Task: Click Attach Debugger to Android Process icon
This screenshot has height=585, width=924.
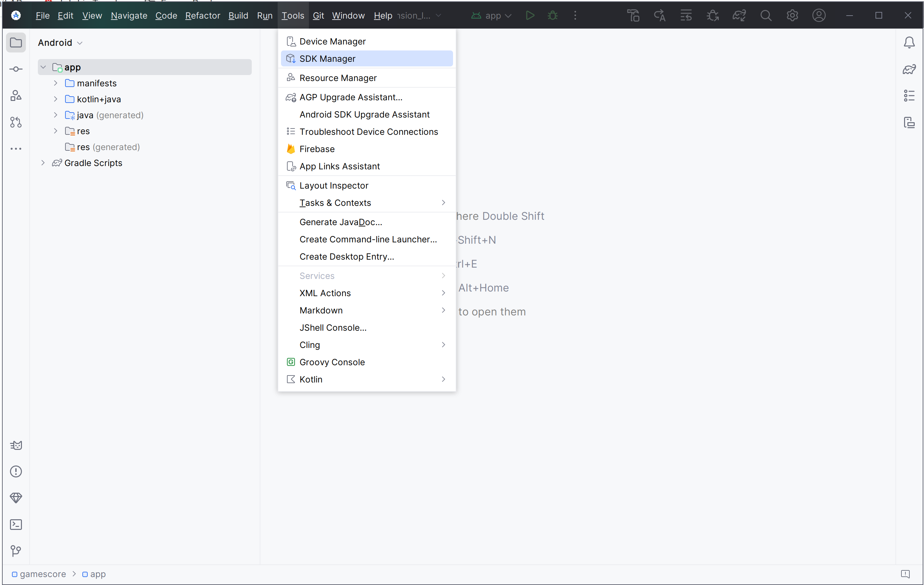Action: 712,15
